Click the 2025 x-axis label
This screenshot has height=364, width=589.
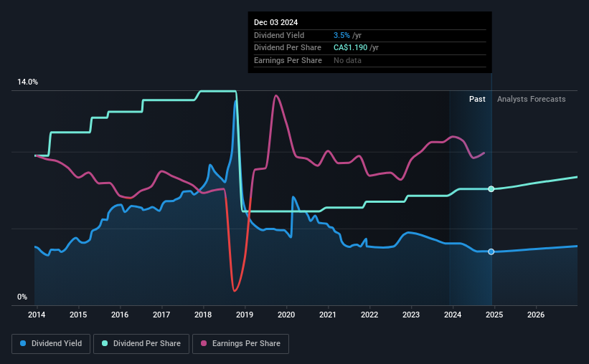(x=494, y=315)
